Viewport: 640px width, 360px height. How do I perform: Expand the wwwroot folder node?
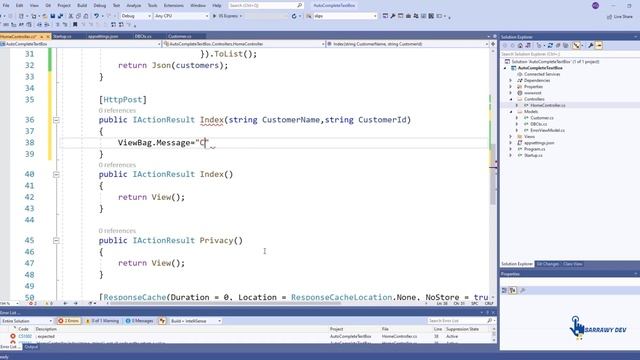click(510, 93)
